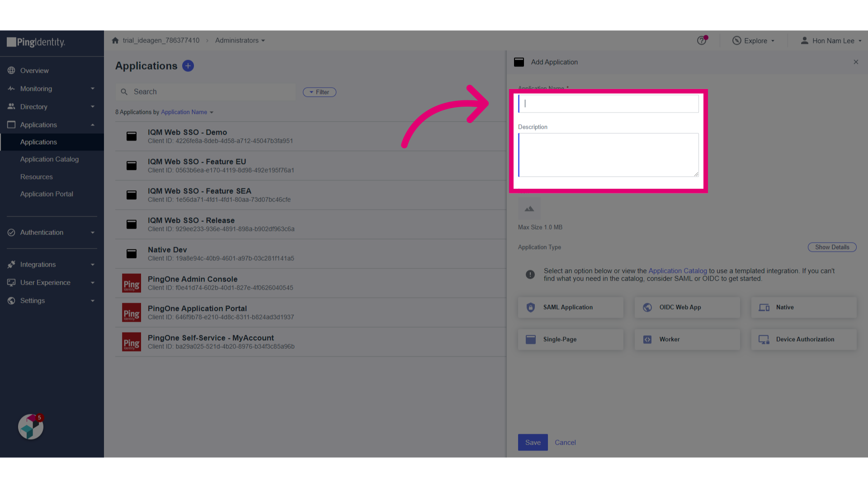
Task: Follow the Application Catalog link in info text
Action: 678,271
